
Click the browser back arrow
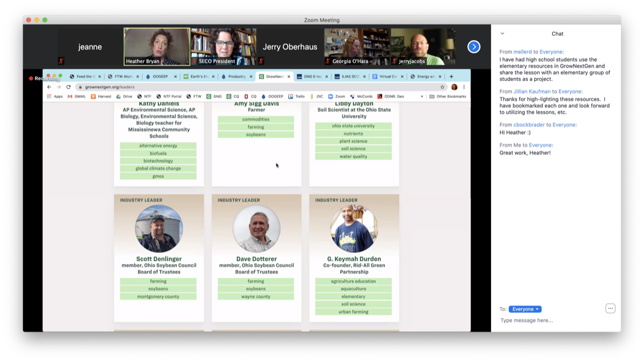[x=49, y=87]
